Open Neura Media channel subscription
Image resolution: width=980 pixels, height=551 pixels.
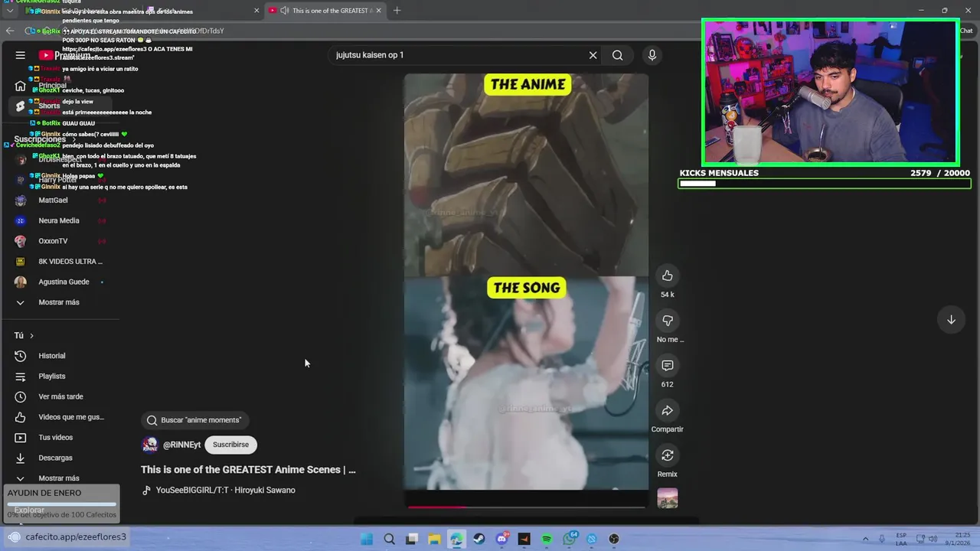pos(60,220)
